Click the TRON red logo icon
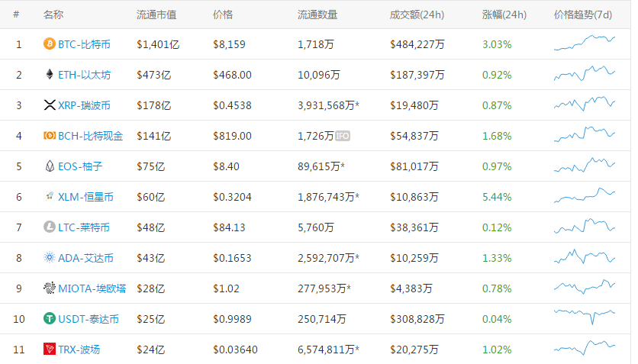Image resolution: width=638 pixels, height=364 pixels. pos(50,350)
